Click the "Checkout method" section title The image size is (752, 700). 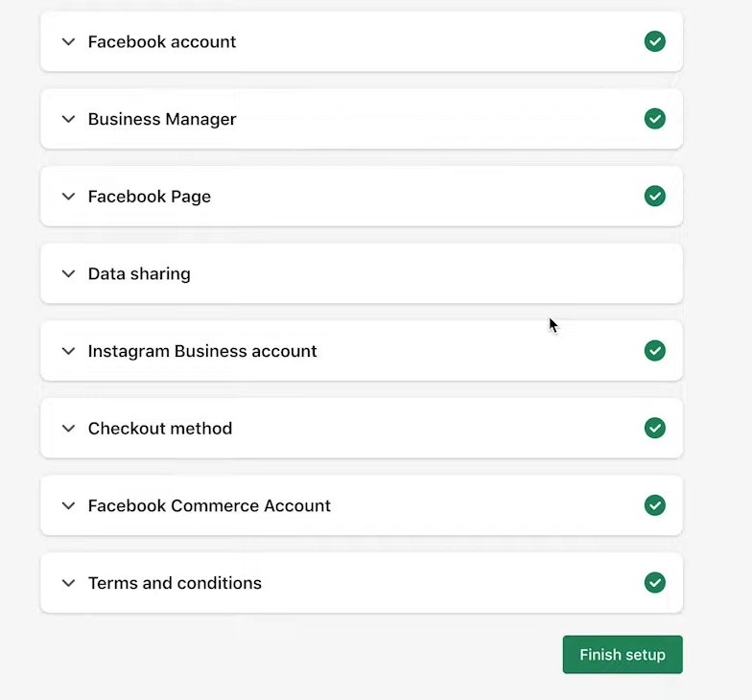coord(160,428)
